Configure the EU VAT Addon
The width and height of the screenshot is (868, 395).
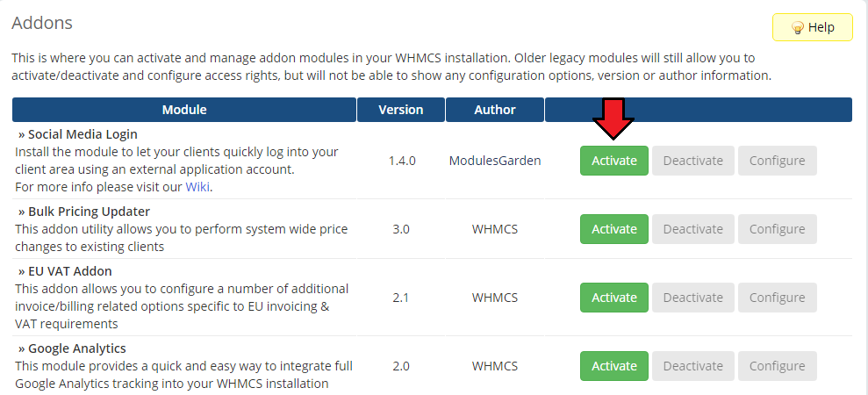(778, 298)
